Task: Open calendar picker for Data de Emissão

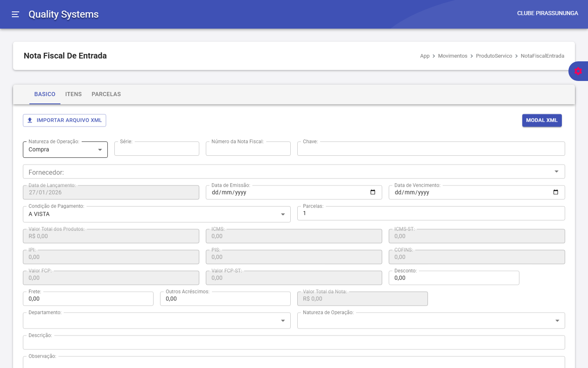Action: click(372, 192)
